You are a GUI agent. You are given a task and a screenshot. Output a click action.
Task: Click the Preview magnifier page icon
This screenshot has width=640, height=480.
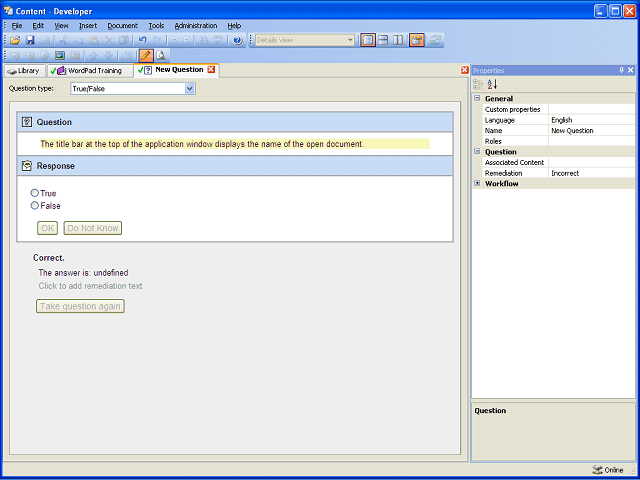(x=161, y=55)
